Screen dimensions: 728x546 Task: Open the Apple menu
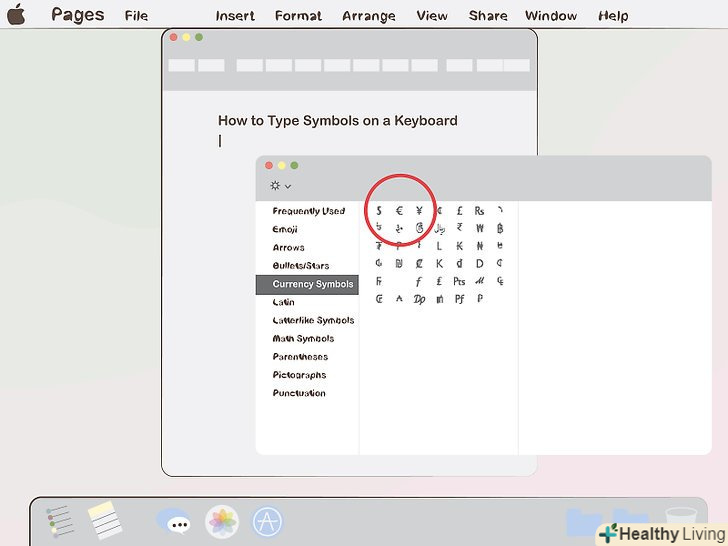click(16, 14)
